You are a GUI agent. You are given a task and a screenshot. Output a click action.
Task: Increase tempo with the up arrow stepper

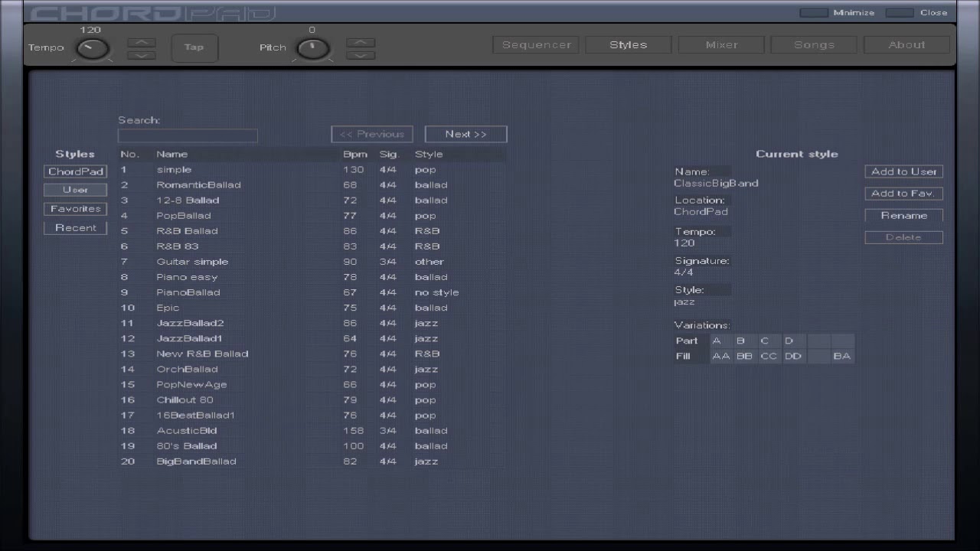click(141, 42)
